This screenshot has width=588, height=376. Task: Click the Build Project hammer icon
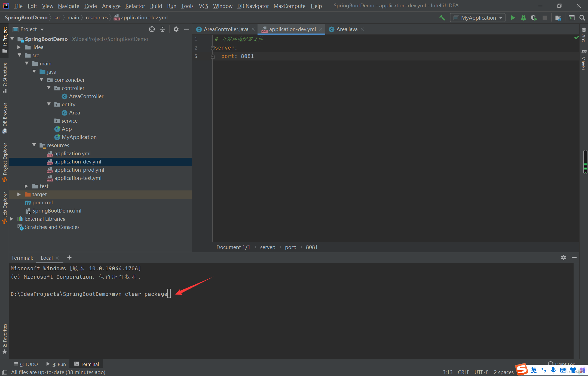click(x=442, y=17)
